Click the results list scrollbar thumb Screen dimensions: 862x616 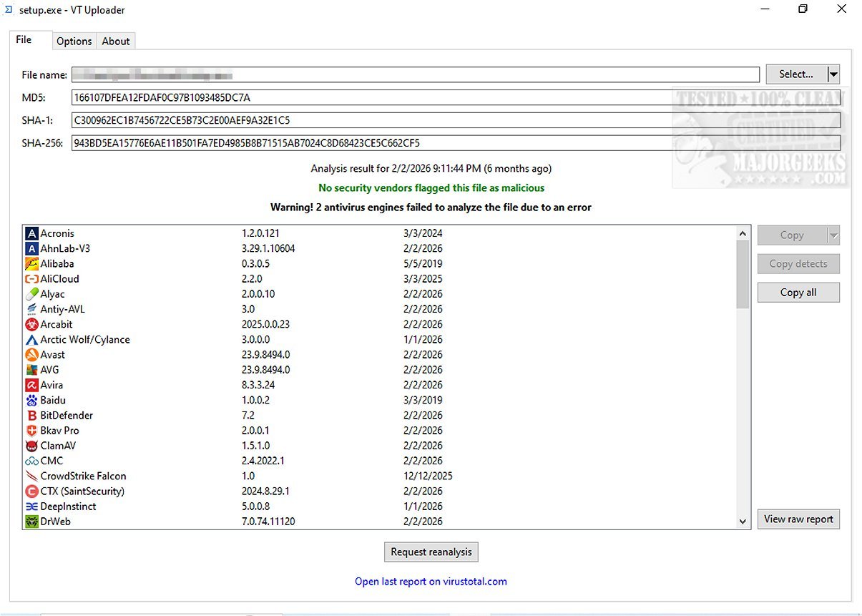pos(743,275)
